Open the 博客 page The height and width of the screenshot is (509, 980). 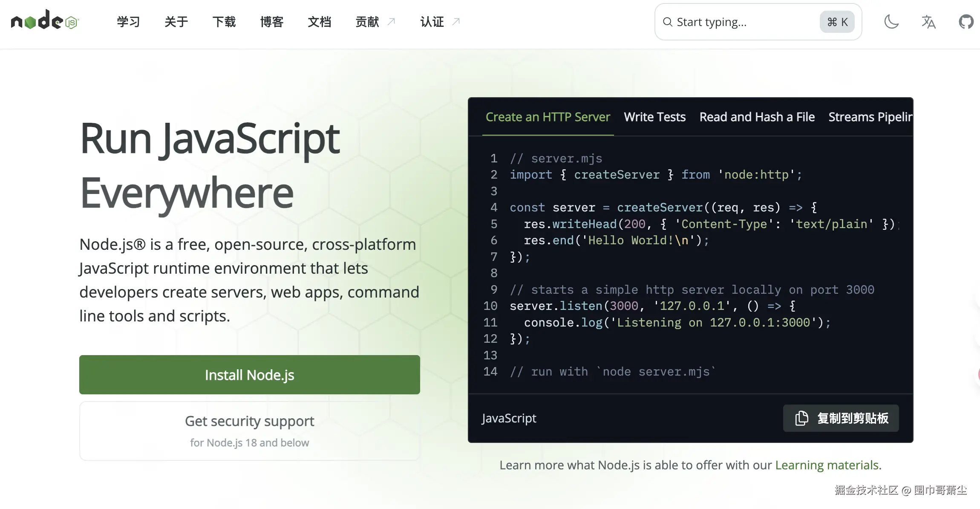[271, 22]
